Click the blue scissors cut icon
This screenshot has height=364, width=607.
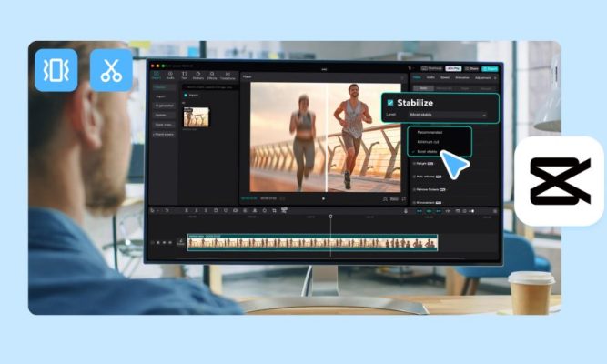[x=111, y=70]
